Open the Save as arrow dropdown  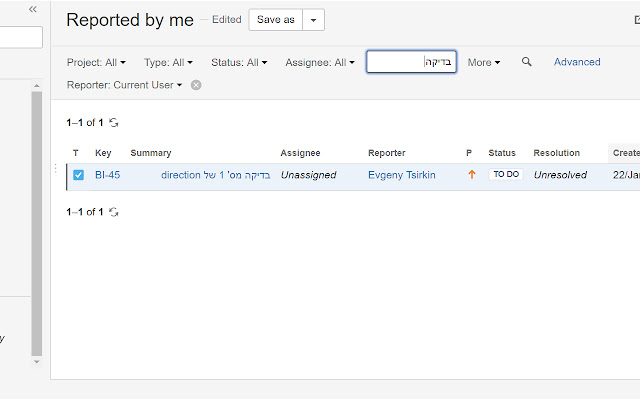point(313,20)
